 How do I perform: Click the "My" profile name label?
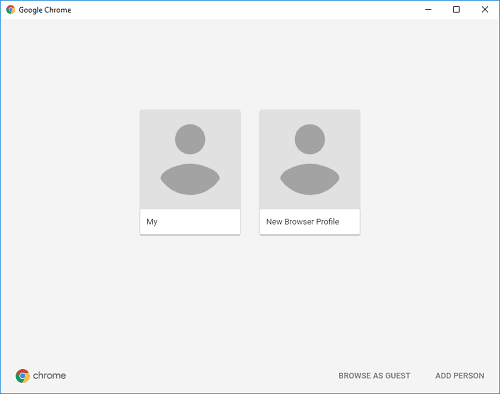pos(152,222)
